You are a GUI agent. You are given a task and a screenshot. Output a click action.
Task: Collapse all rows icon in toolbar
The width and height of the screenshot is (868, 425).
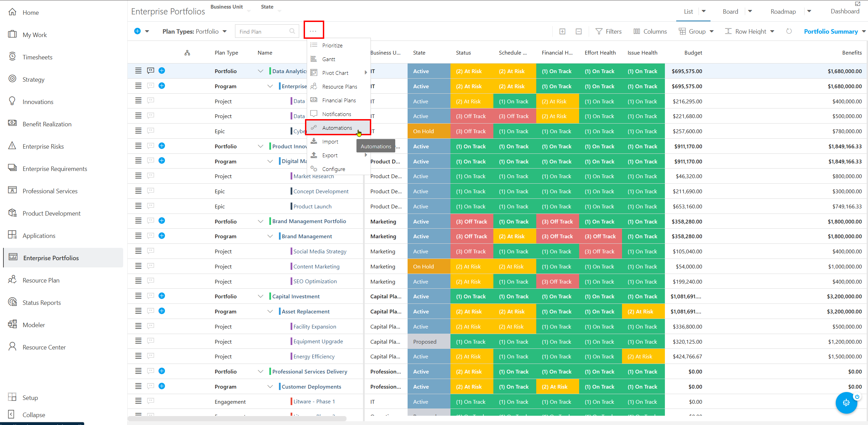[578, 32]
